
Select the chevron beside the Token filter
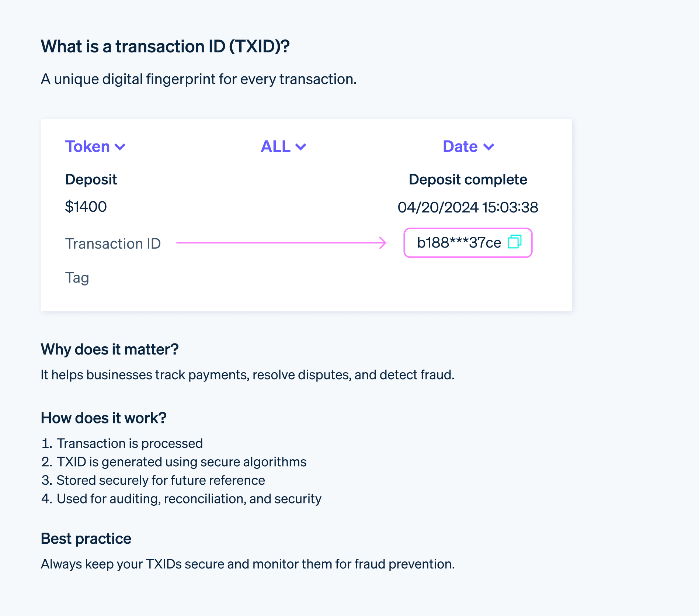[x=120, y=146]
